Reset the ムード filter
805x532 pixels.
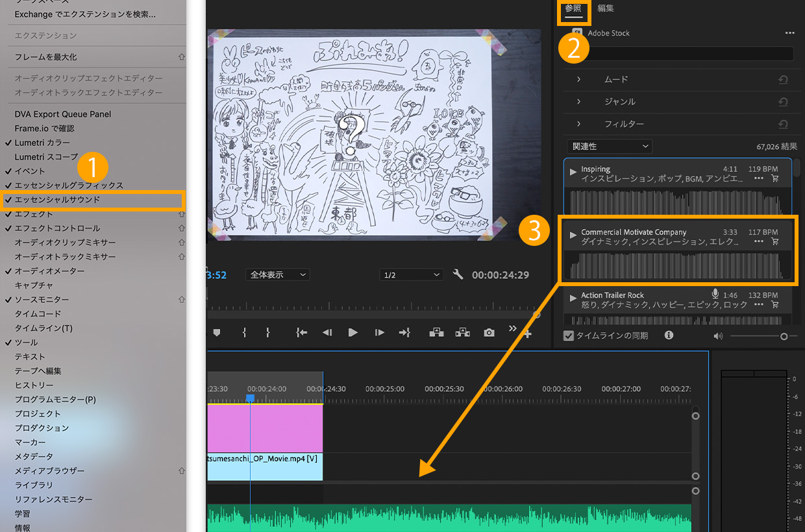(x=783, y=80)
